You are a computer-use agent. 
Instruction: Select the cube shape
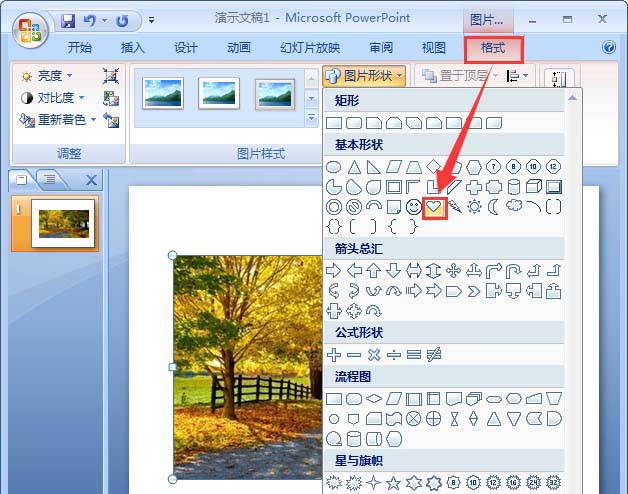[533, 187]
